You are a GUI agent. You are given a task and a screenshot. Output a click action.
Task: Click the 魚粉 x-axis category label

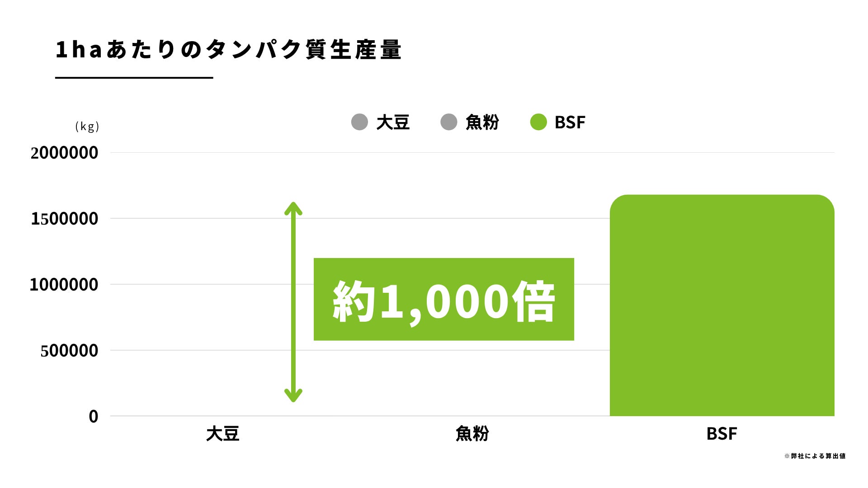pos(472,434)
